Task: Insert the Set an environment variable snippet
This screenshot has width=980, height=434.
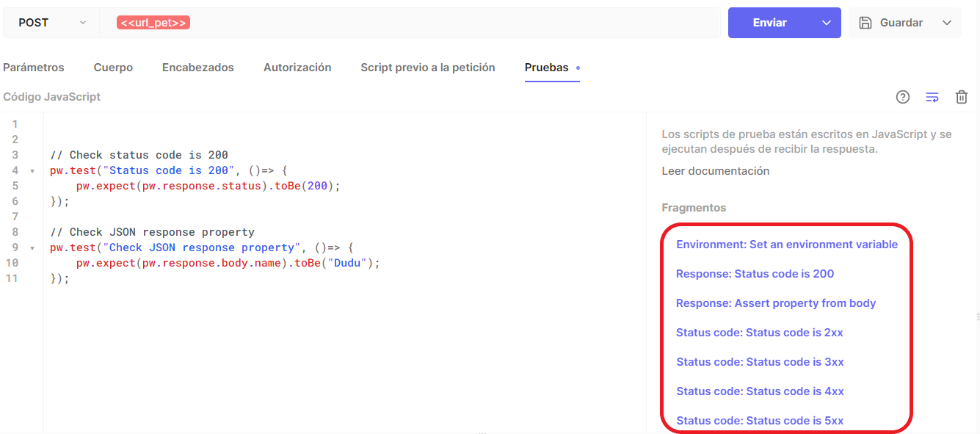Action: coord(787,245)
